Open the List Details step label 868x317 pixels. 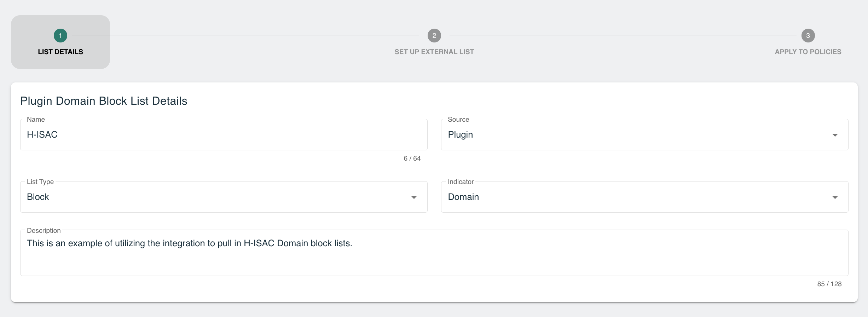point(60,52)
